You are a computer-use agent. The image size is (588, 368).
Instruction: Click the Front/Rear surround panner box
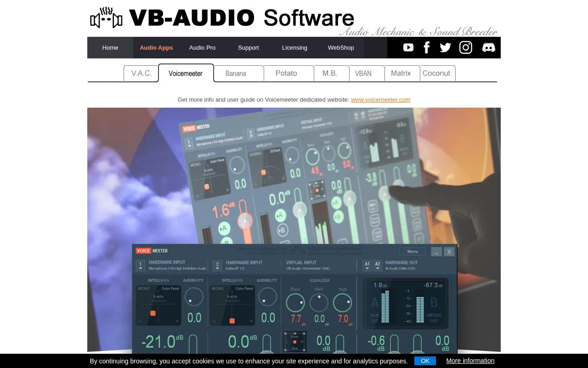[x=295, y=342]
